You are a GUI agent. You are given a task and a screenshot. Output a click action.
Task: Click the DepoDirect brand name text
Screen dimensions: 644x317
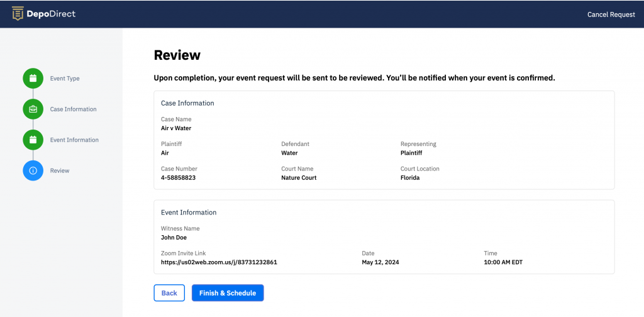[x=51, y=14]
